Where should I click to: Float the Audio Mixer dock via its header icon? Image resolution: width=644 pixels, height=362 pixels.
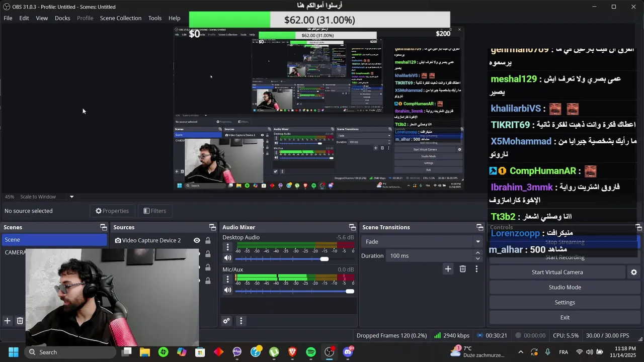click(x=352, y=227)
